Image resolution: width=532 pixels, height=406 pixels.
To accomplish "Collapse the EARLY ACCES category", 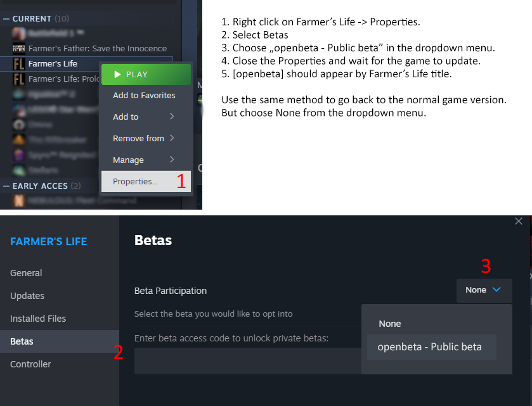I will pos(6,186).
